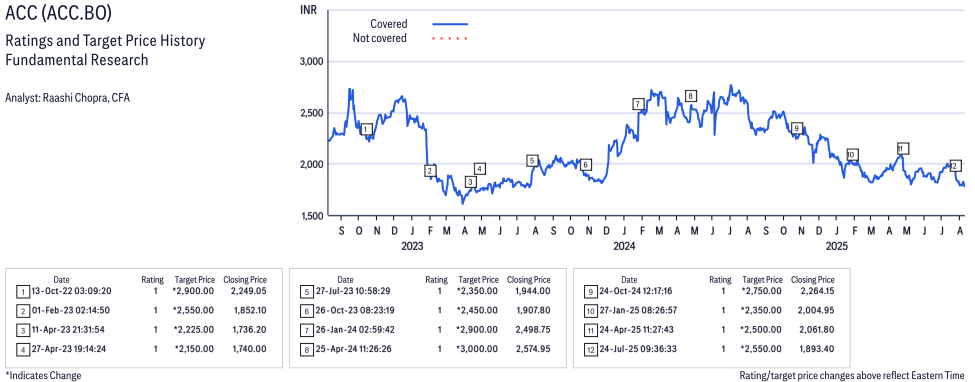The image size is (975, 382).
Task: Click the red dotted Not covered legend sample
Action: pos(450,39)
